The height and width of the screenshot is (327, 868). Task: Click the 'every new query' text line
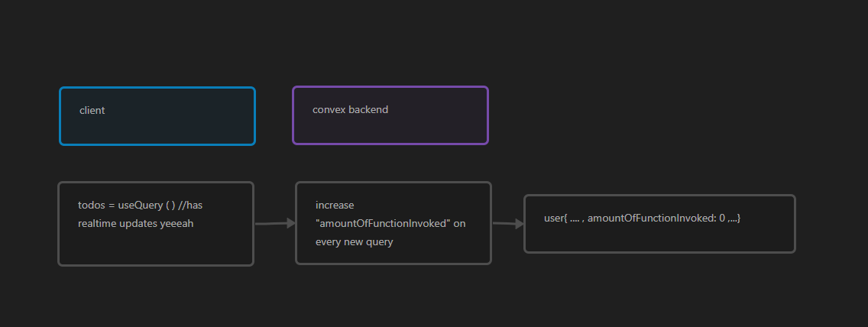click(355, 241)
